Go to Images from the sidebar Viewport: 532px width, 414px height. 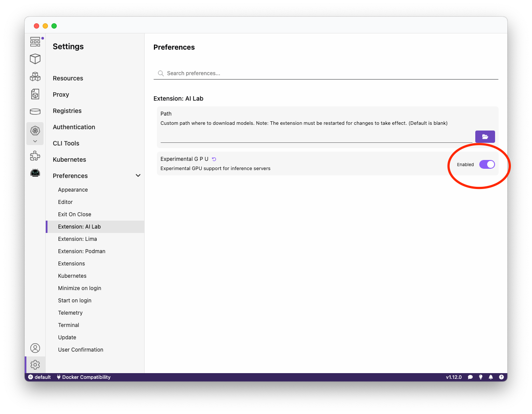[x=35, y=94]
